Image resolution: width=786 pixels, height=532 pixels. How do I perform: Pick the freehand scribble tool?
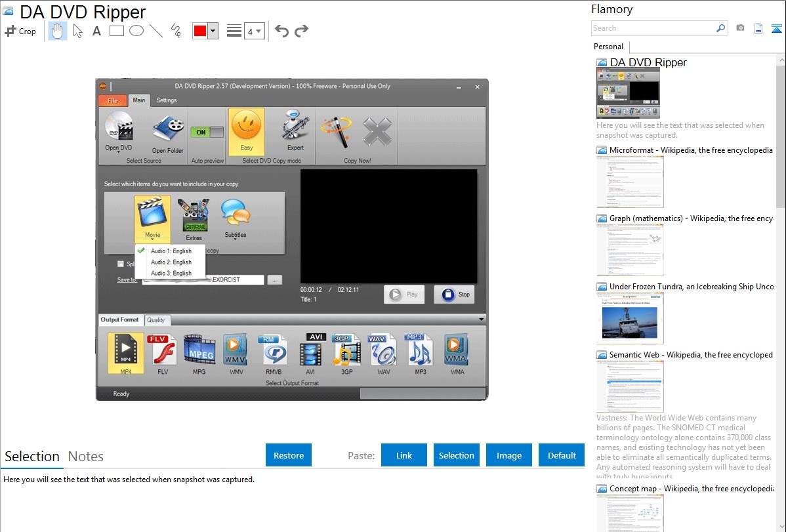[x=176, y=31]
